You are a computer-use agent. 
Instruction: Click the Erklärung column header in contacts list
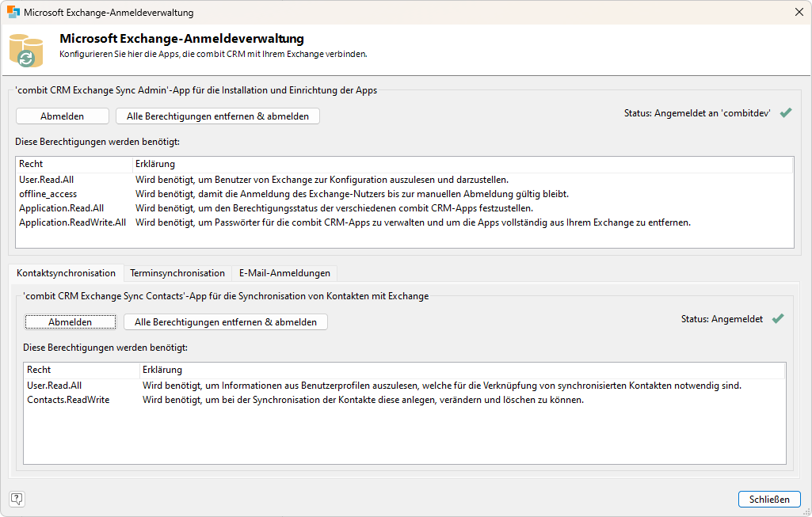tap(162, 370)
